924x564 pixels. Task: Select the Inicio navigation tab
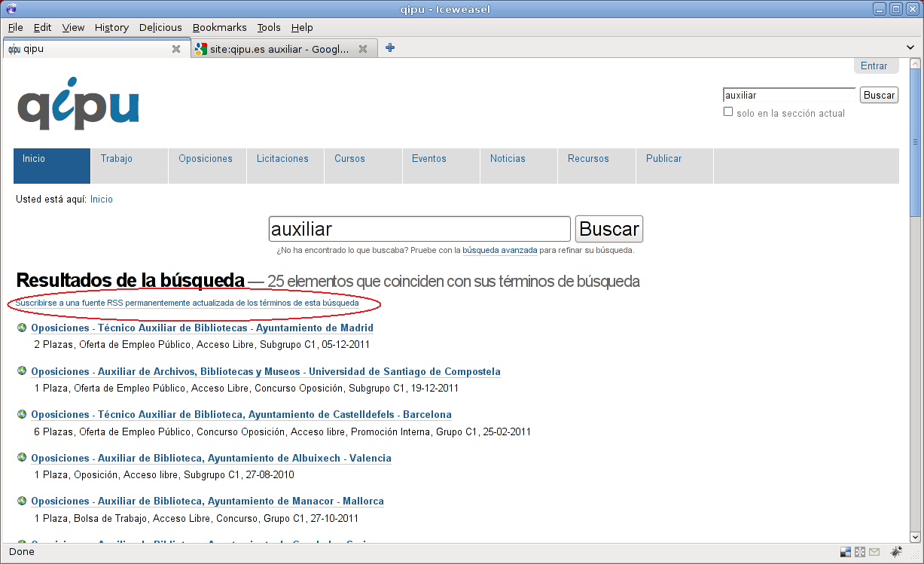[52, 166]
